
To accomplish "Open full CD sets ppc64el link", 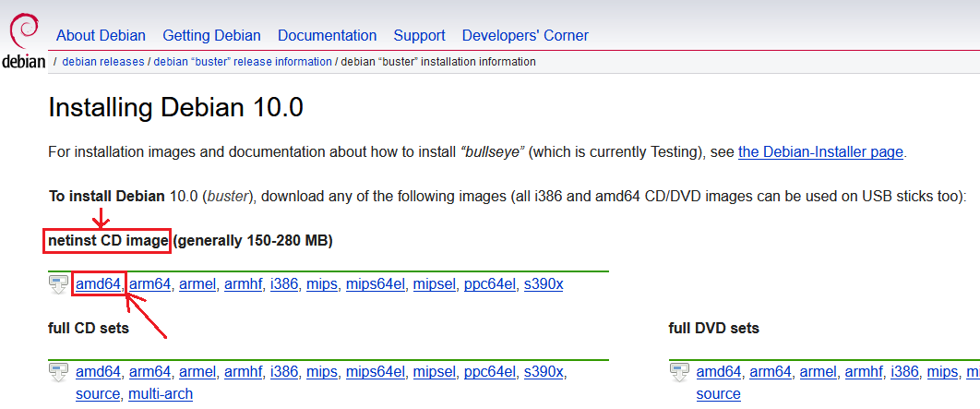I will [490, 373].
